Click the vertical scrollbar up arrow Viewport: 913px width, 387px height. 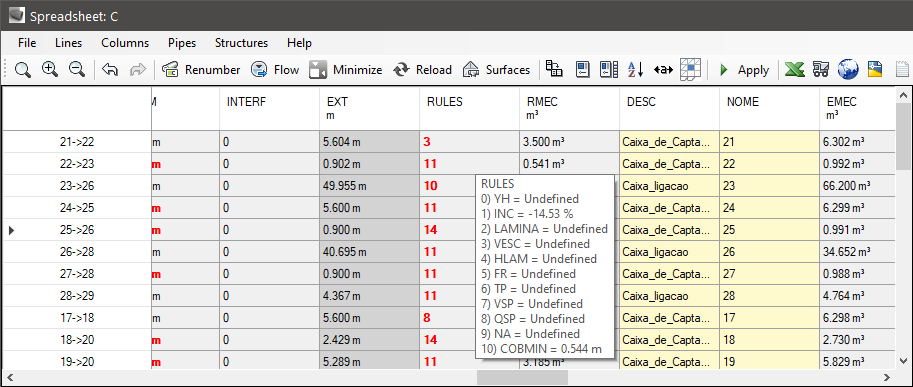pyautogui.click(x=904, y=95)
